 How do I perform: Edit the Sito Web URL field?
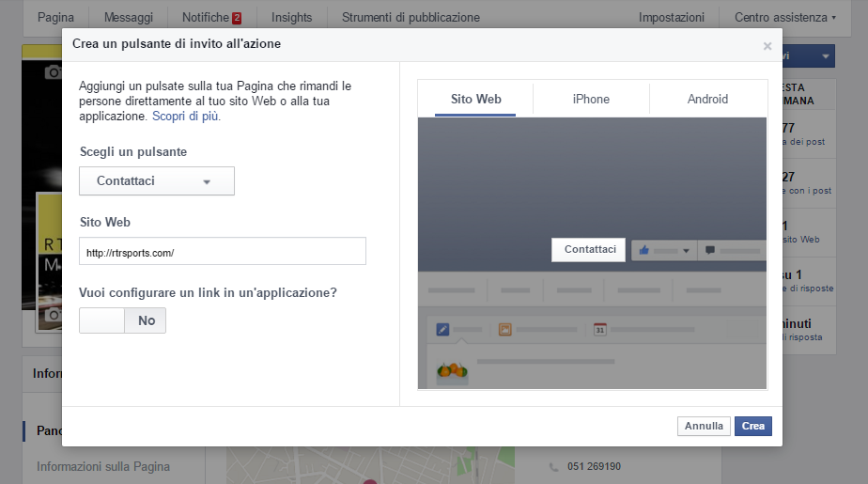[x=223, y=252]
